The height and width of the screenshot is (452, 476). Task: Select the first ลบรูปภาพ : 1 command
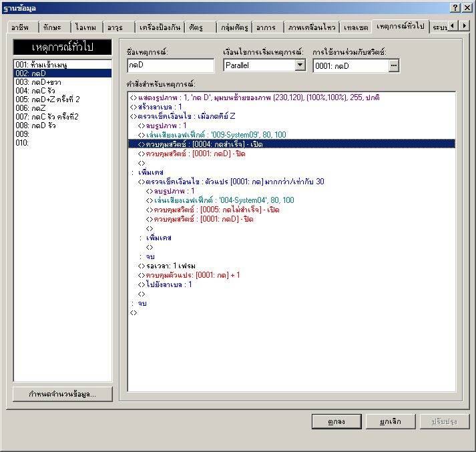[x=292, y=126]
